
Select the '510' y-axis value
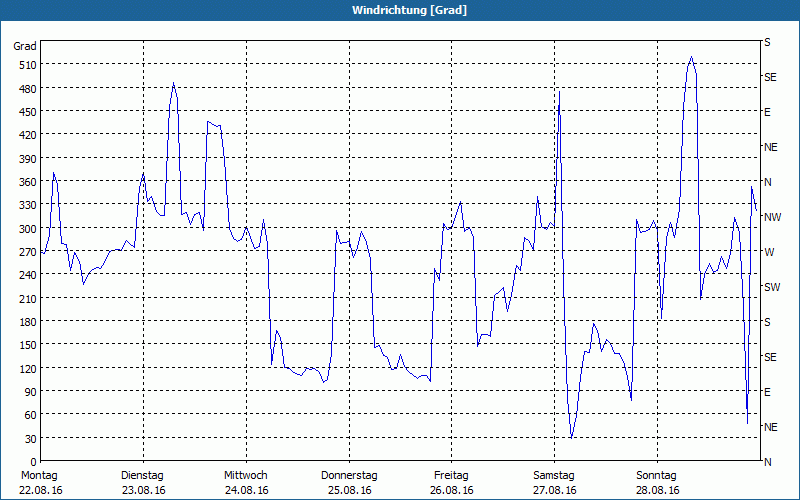[28, 65]
